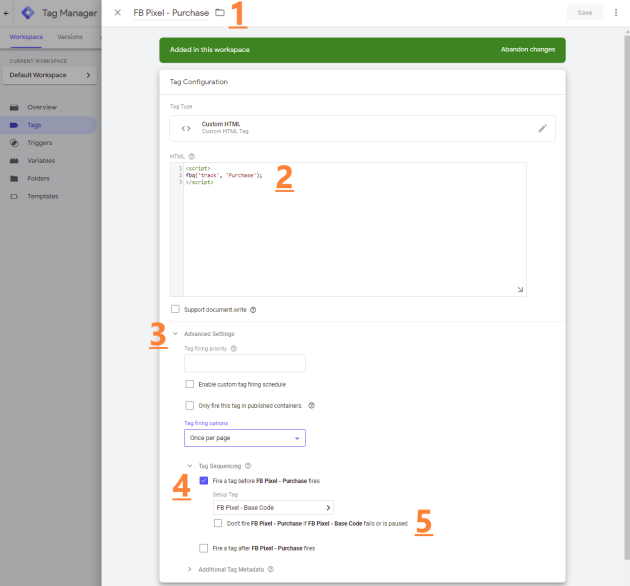Click the Custom HTML tag type row
630x586 pixels.
(x=362, y=128)
